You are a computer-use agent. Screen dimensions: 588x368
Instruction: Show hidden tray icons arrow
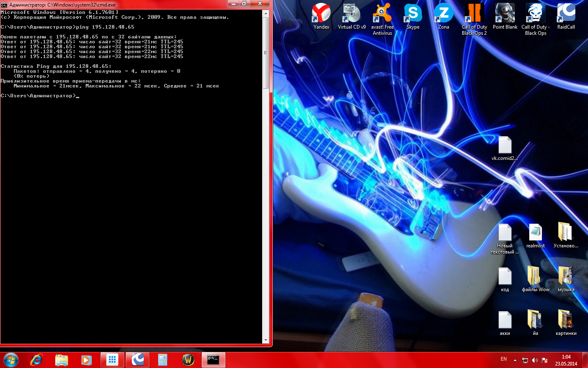[x=515, y=360]
